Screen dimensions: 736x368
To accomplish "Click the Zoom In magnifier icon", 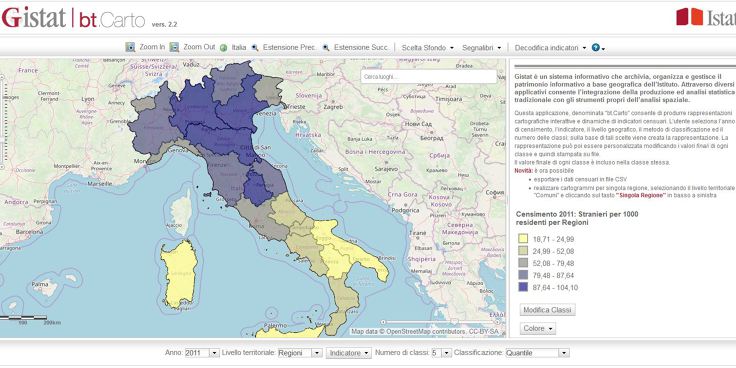I will (130, 47).
